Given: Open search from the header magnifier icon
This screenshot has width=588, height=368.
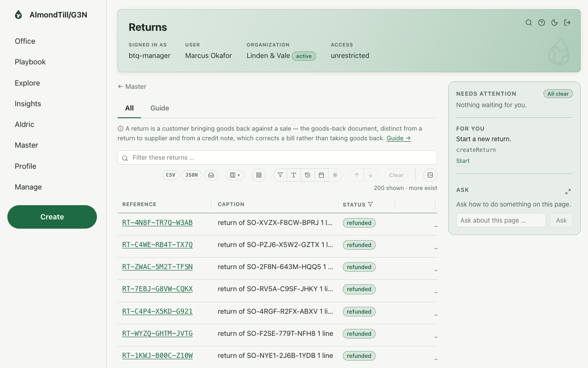Looking at the screenshot, I should [529, 23].
